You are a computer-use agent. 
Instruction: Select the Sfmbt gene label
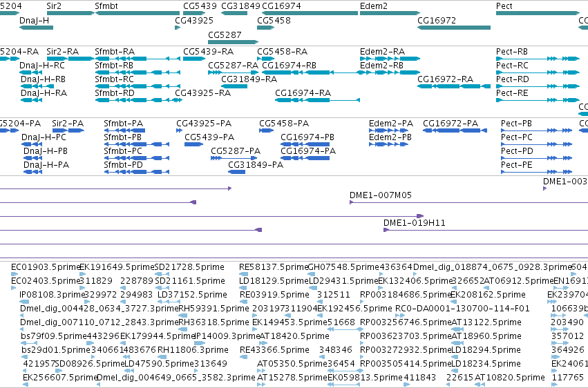(x=106, y=6)
